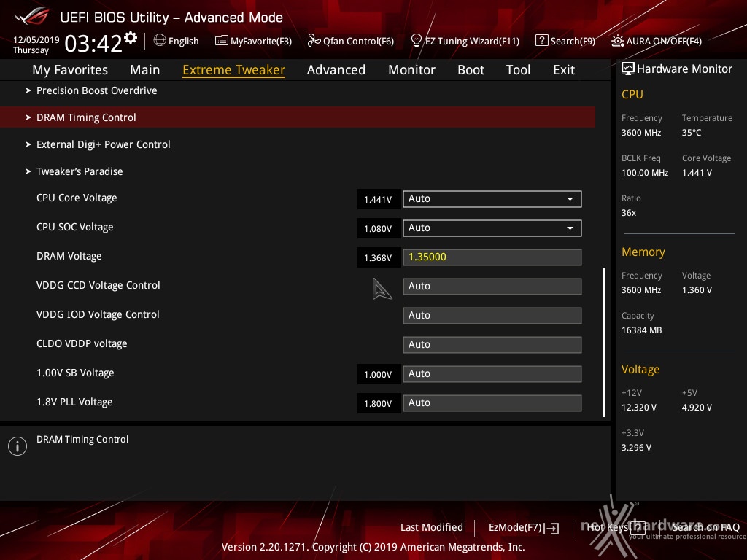Click the 1.368V current value
Viewport: 747px width, 560px height.
click(x=378, y=257)
